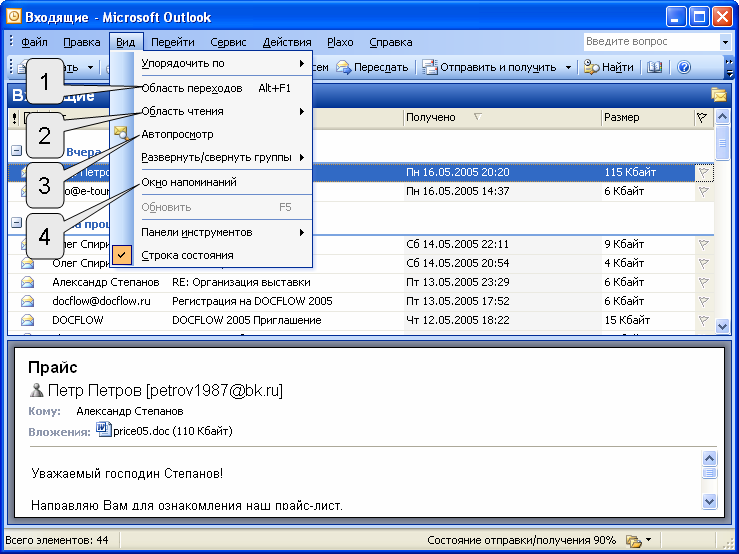Viewport: 739px width, 554px height.
Task: Type a question in Введите вопрос field
Action: pyautogui.click(x=651, y=41)
